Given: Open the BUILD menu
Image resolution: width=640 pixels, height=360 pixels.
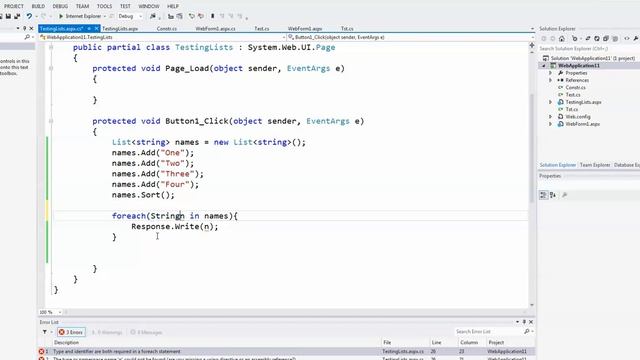Looking at the screenshot, I should [38, 6].
